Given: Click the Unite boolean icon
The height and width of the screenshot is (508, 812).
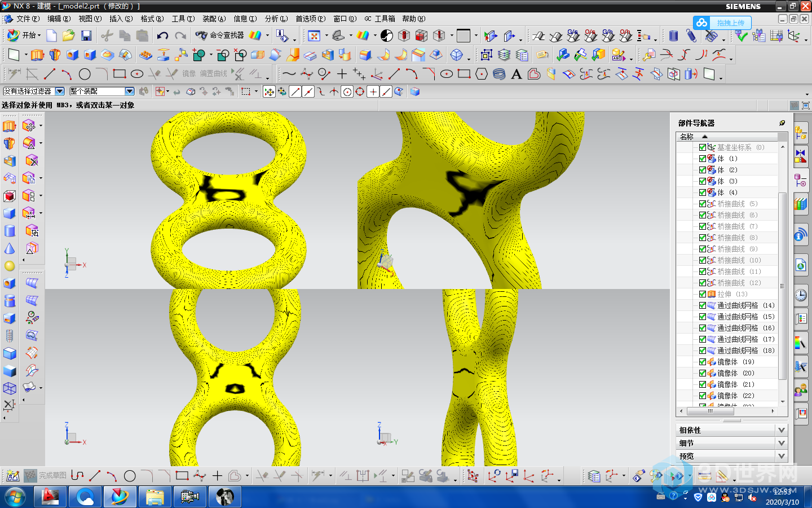Looking at the screenshot, I should tap(198, 55).
